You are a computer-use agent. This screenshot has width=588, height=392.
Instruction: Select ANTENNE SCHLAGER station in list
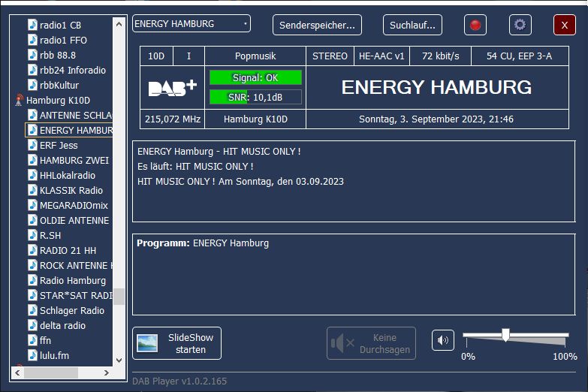point(76,115)
